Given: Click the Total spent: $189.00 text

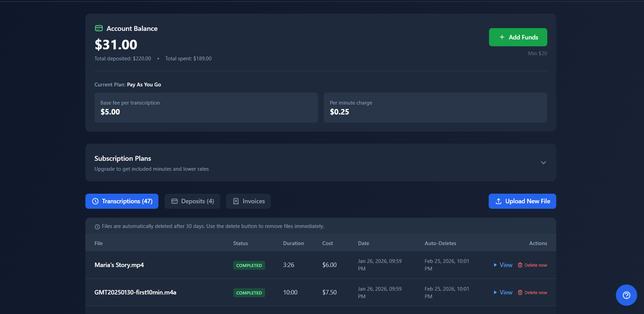Looking at the screenshot, I should tap(188, 59).
